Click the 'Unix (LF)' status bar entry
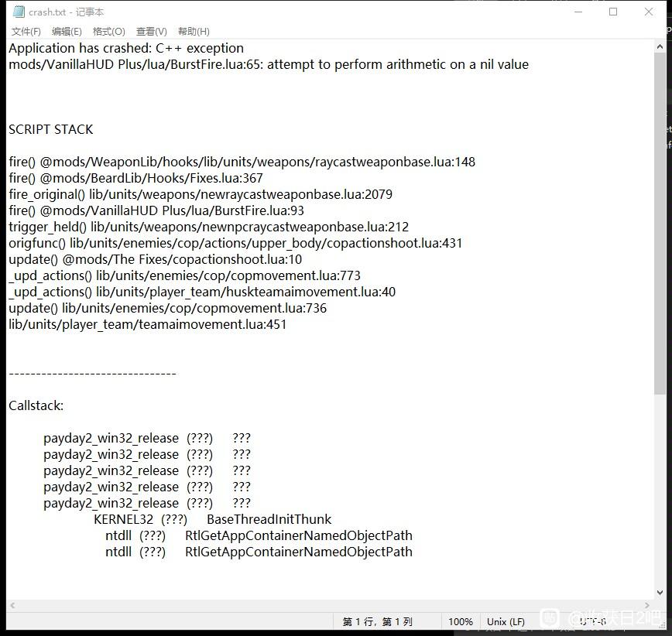672x636 pixels. tap(506, 621)
